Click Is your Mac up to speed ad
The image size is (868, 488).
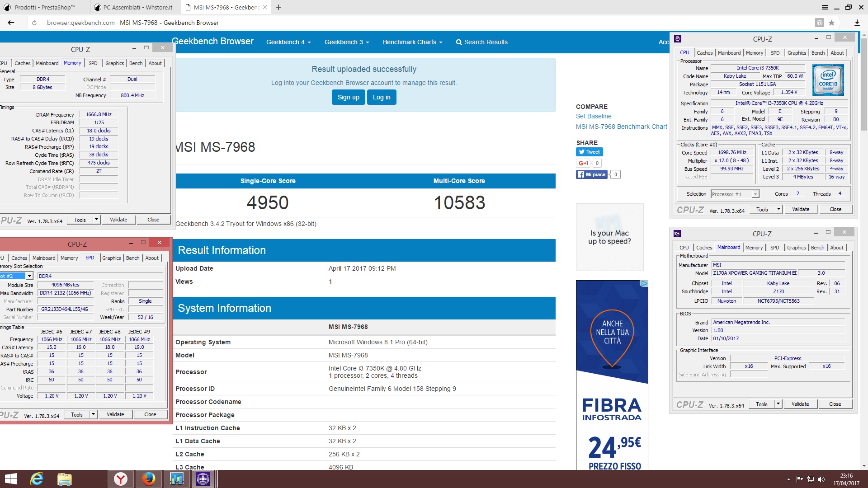[609, 237]
